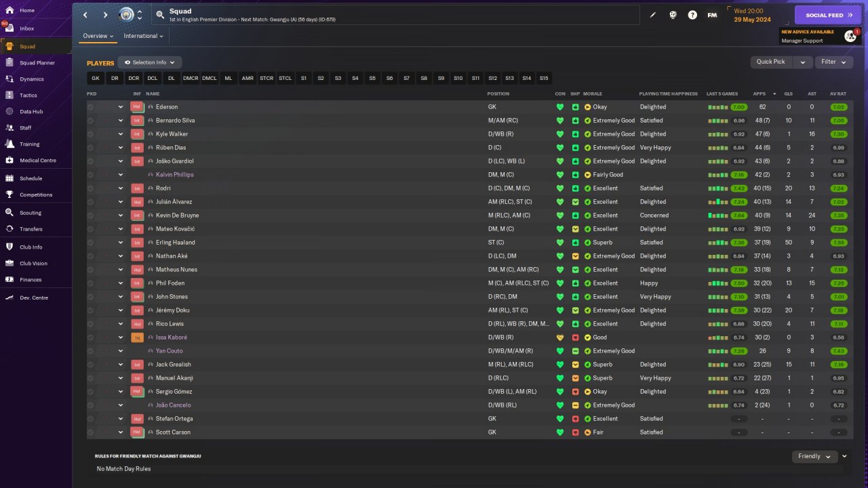The height and width of the screenshot is (488, 868).
Task: Select the GK position slot
Action: [96, 79]
